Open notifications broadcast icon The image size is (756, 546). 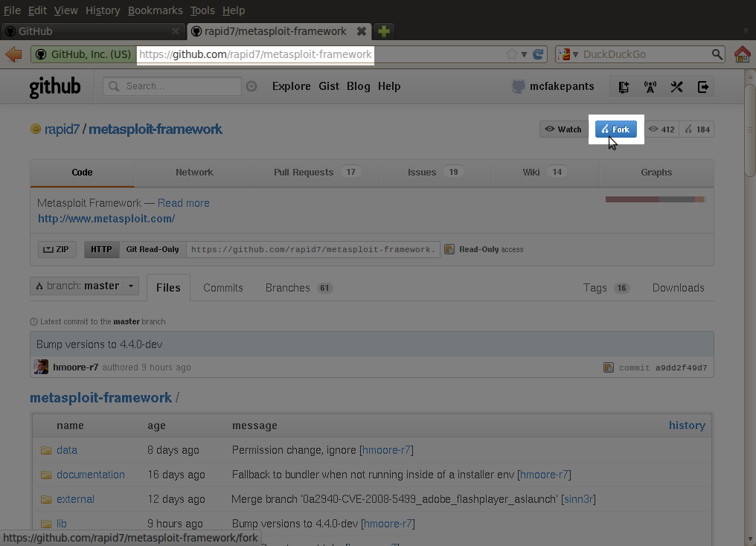(x=650, y=87)
